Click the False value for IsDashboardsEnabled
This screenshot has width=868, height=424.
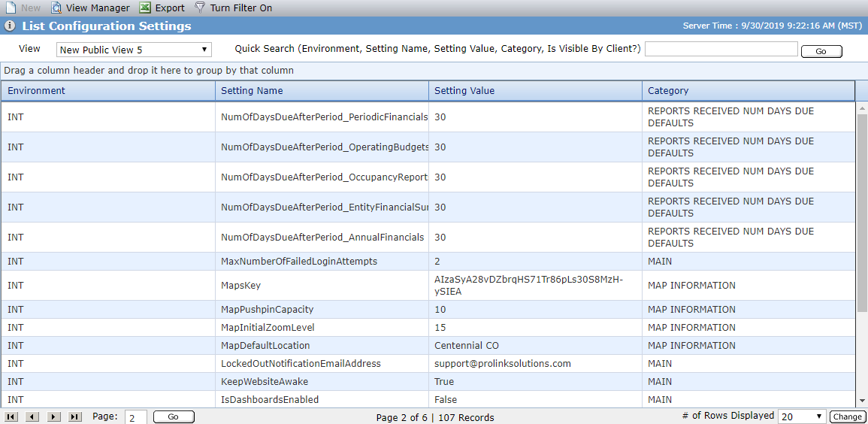pyautogui.click(x=446, y=400)
